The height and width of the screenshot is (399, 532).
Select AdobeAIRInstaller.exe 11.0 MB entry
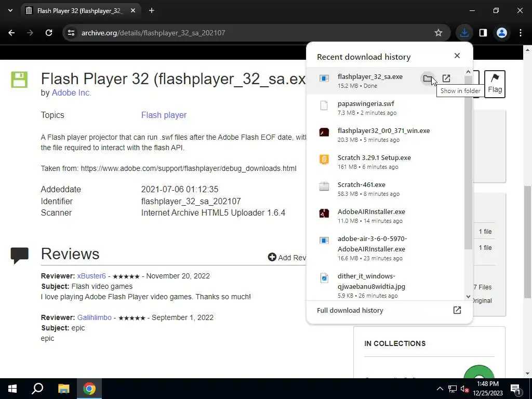click(385, 216)
